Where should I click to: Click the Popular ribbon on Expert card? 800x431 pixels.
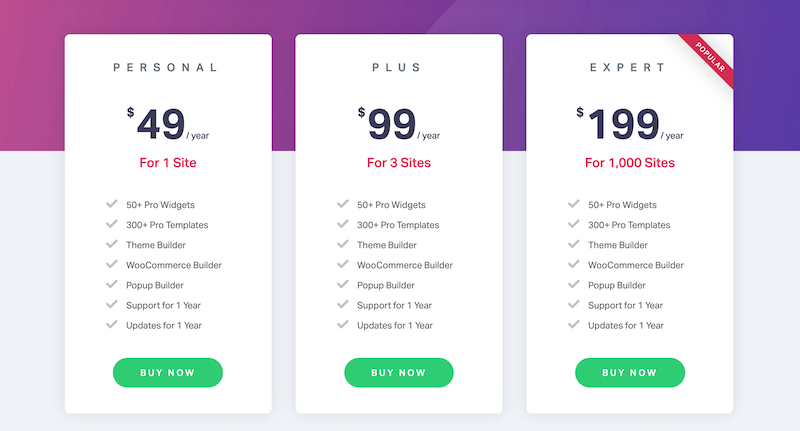tap(709, 58)
